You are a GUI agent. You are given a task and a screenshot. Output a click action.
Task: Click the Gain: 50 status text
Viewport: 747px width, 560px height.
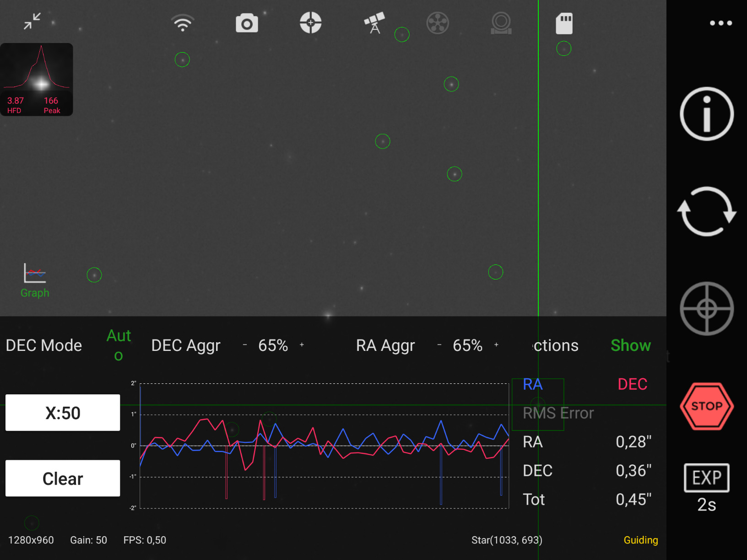tap(88, 540)
